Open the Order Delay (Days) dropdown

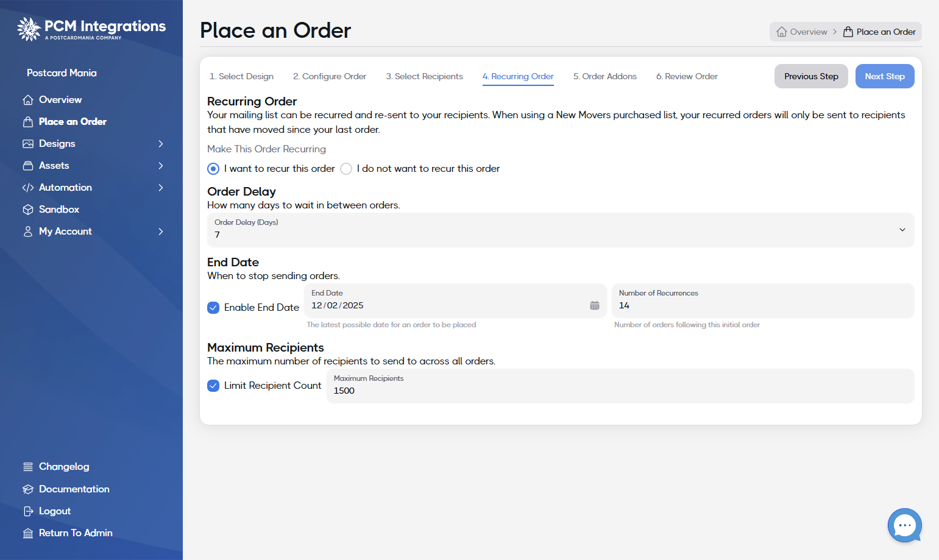[x=561, y=230]
